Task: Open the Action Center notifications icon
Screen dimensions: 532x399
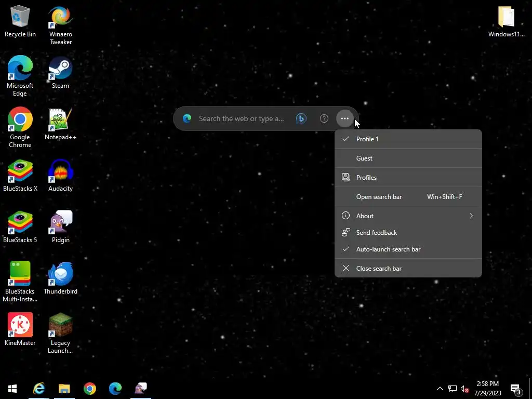Action: (x=516, y=389)
